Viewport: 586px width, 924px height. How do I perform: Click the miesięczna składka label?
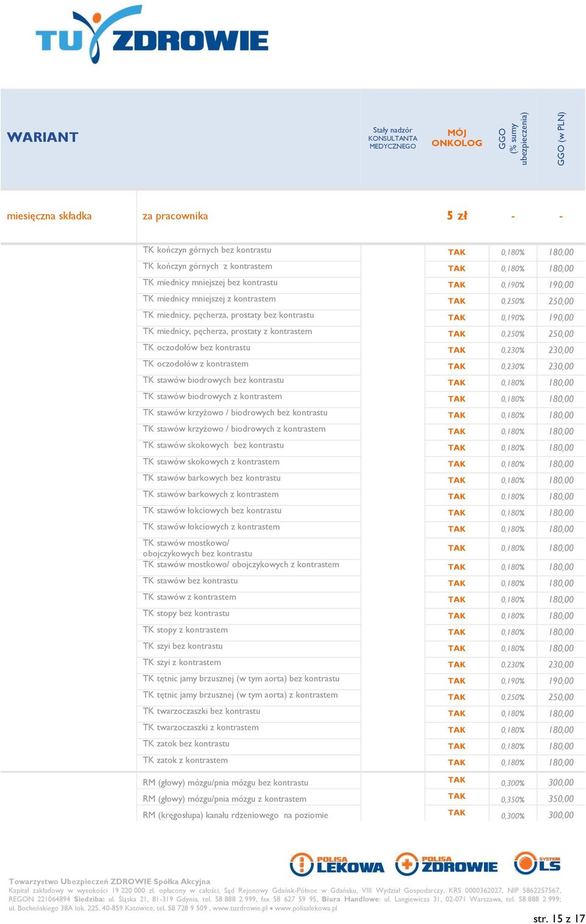[x=49, y=216]
